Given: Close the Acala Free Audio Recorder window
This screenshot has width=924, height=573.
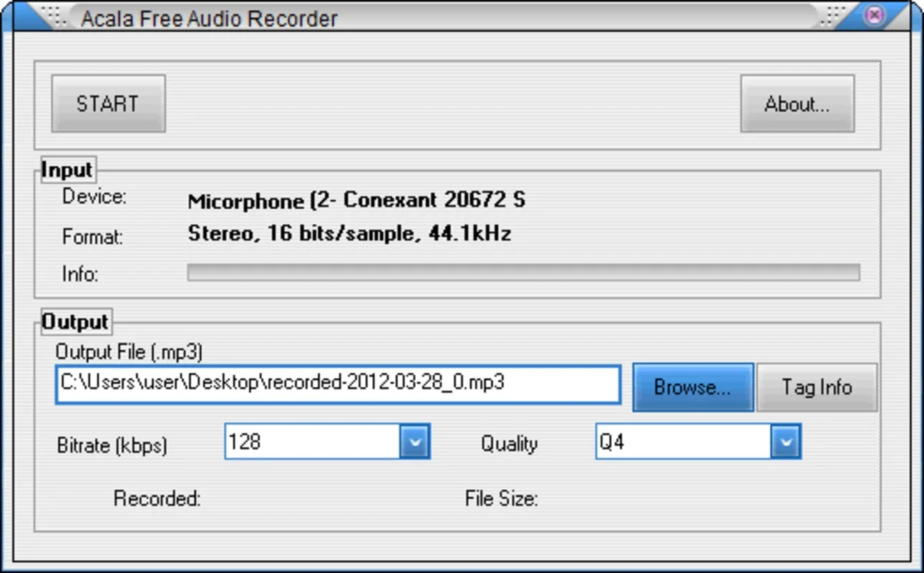Looking at the screenshot, I should (x=875, y=15).
